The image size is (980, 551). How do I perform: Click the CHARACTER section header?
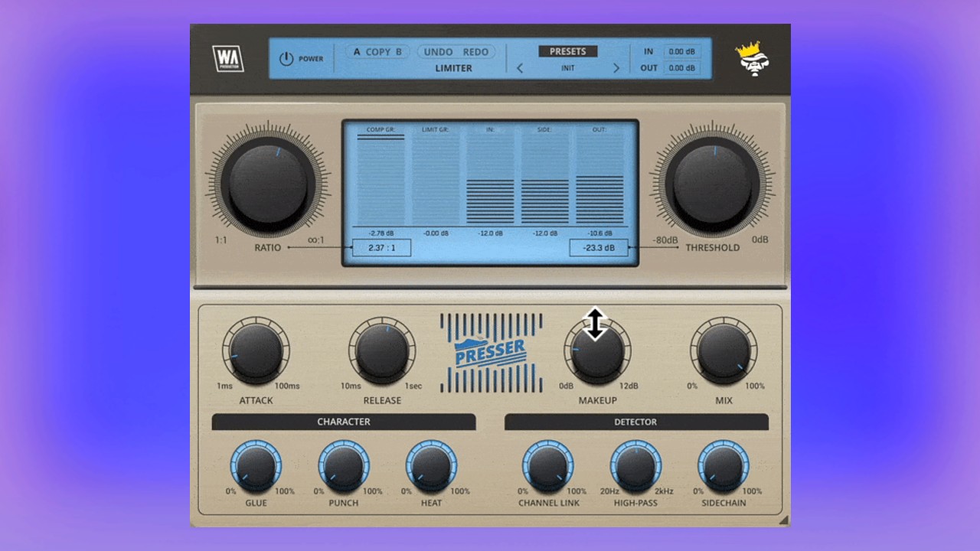pyautogui.click(x=344, y=422)
